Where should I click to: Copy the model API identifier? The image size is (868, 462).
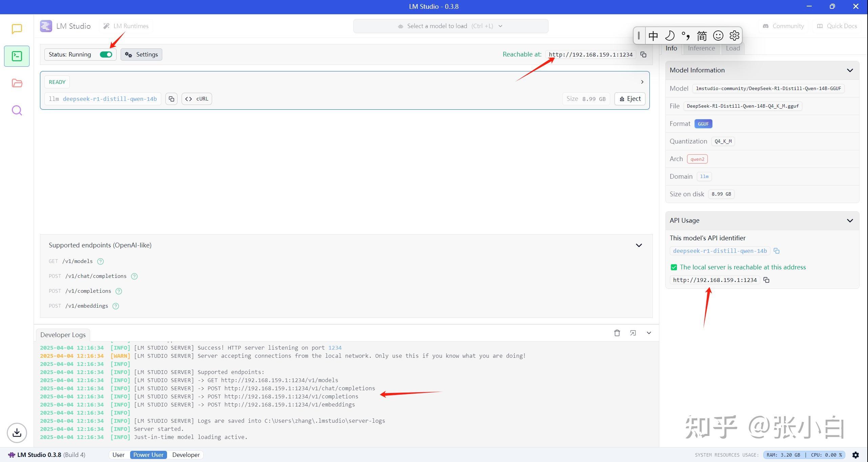[777, 251]
